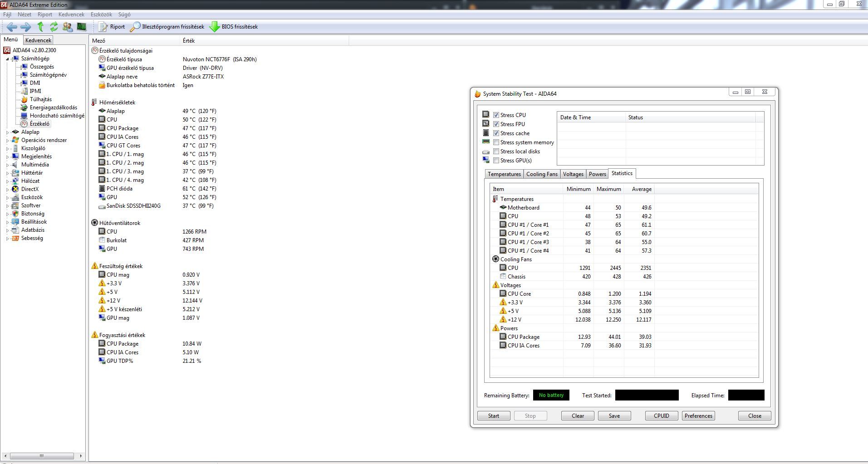Toggle Stress CPU checkbox
Viewport: 868px width, 464px height.
496,115
